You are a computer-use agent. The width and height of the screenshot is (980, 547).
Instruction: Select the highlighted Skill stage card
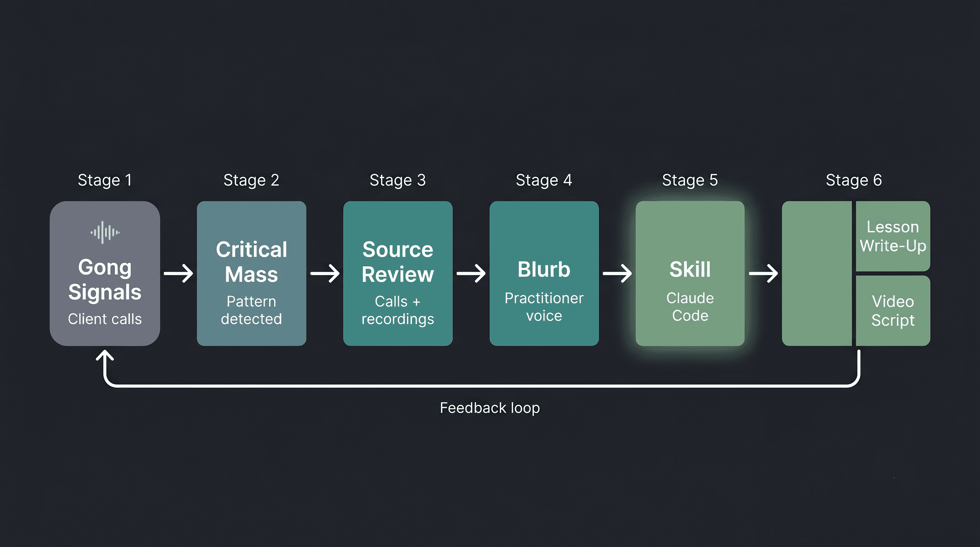690,273
